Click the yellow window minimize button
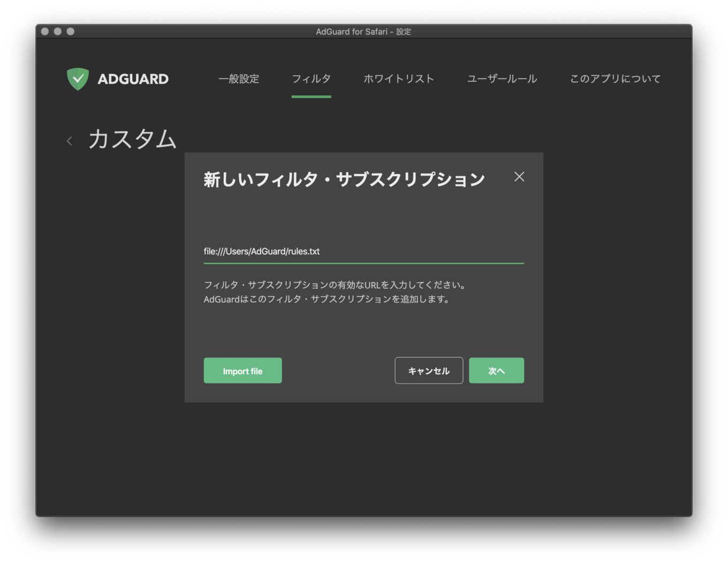The height and width of the screenshot is (564, 728). coord(58,32)
